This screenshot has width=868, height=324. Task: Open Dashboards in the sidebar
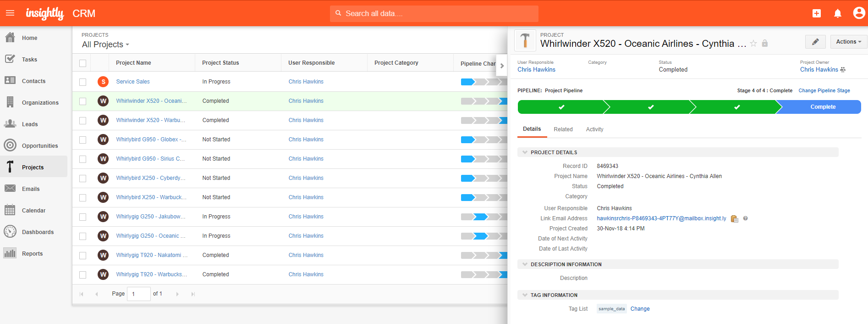(34, 232)
